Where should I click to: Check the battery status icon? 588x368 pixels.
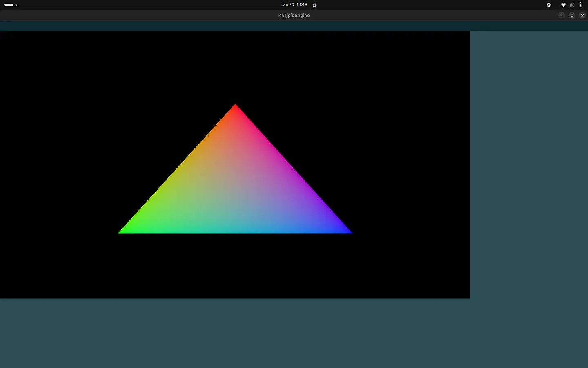[x=580, y=5]
